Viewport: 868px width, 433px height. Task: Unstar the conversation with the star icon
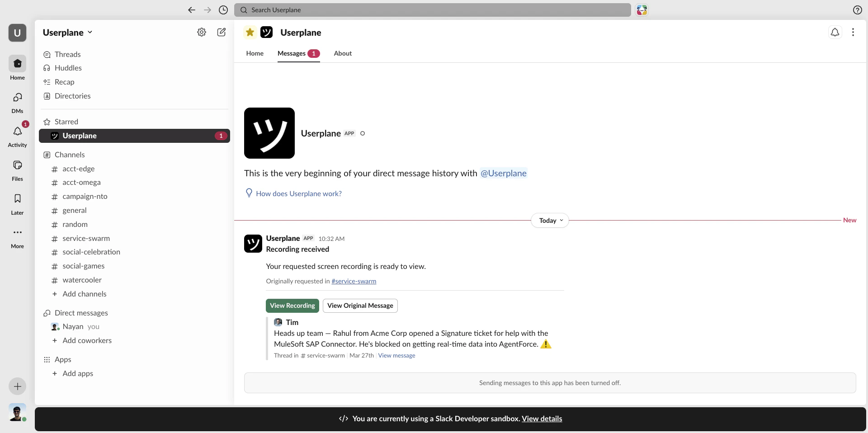click(250, 32)
